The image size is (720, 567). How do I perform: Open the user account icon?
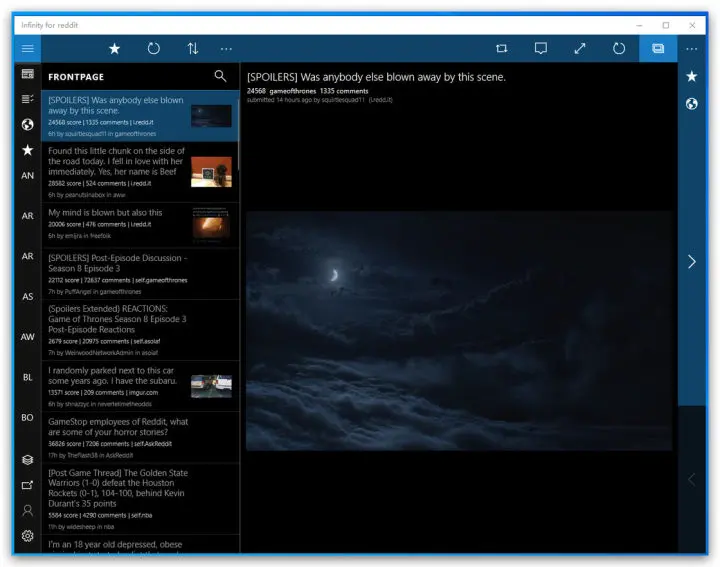click(28, 511)
